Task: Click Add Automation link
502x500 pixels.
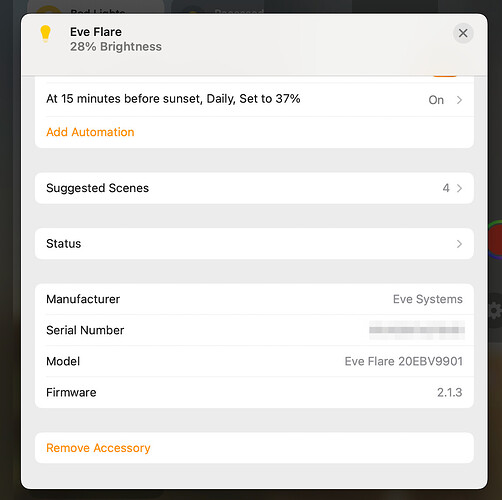Action: tap(90, 132)
